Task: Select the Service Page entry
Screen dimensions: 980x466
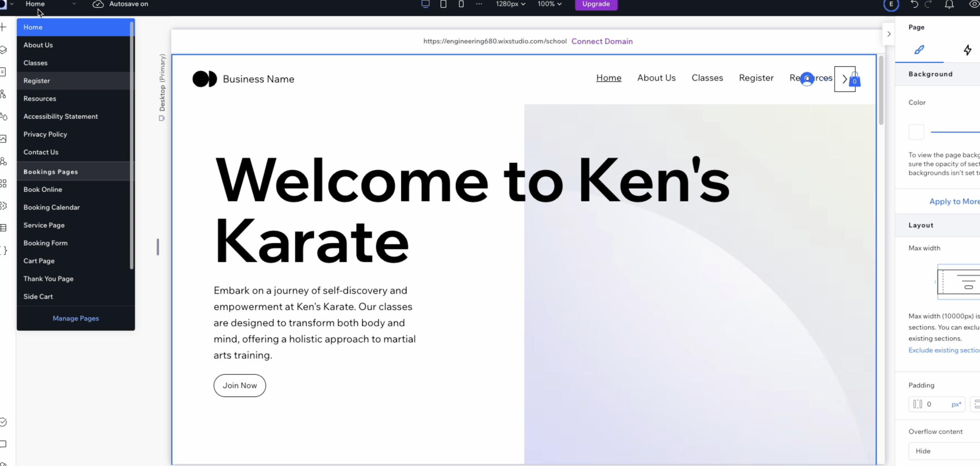Action: (73, 225)
